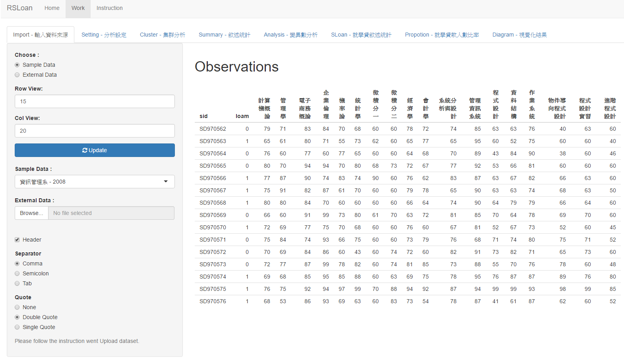Open the Work navigation item
The width and height of the screenshot is (624, 364).
click(x=78, y=8)
